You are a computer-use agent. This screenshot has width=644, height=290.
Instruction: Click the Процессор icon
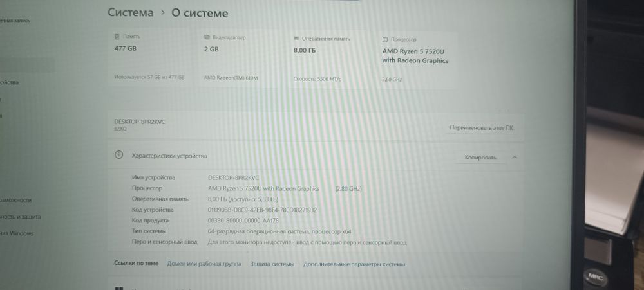[385, 39]
